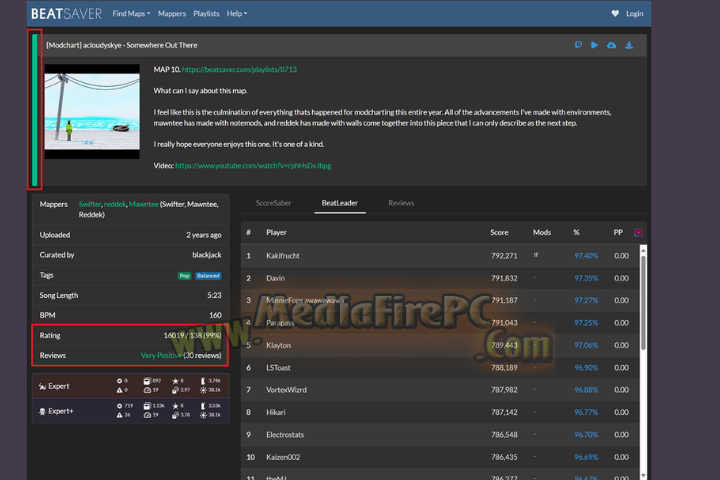Download the map zip with arrow icon
Image resolution: width=720 pixels, height=480 pixels.
[629, 45]
